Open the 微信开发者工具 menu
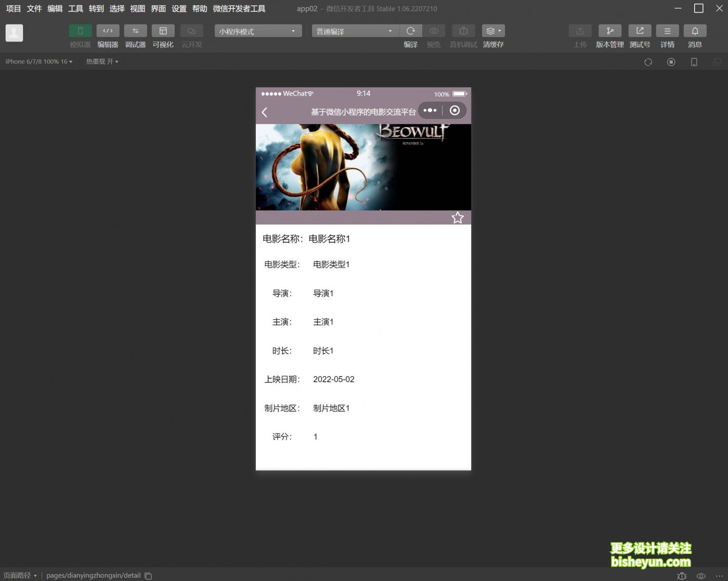The image size is (728, 581). coord(239,9)
